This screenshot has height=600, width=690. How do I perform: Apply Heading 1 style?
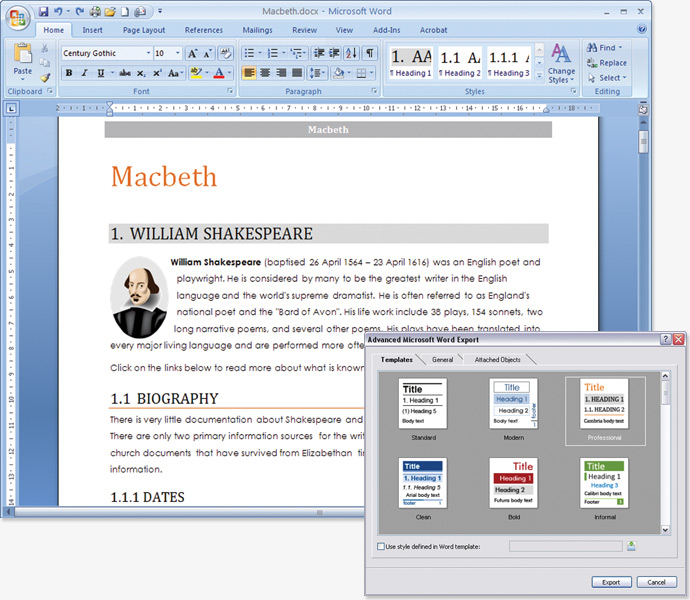pos(411,63)
